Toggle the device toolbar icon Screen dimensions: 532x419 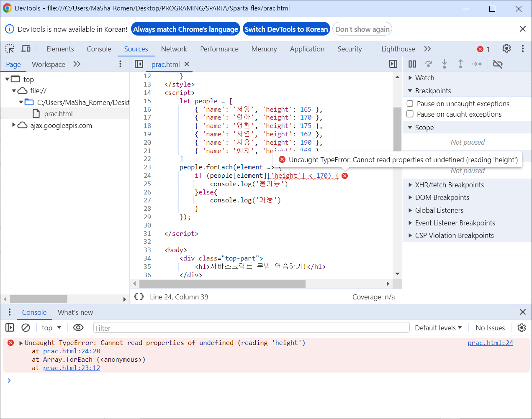point(26,49)
